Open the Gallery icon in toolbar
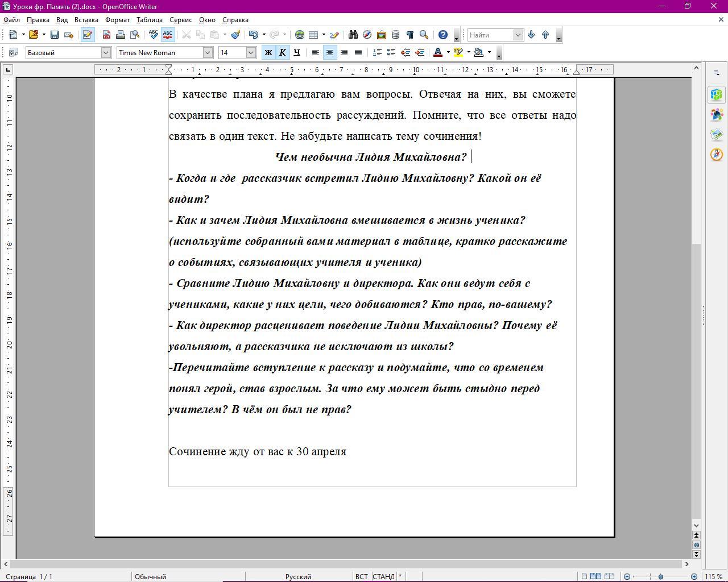Viewport: 728px width, 582px height. (381, 35)
